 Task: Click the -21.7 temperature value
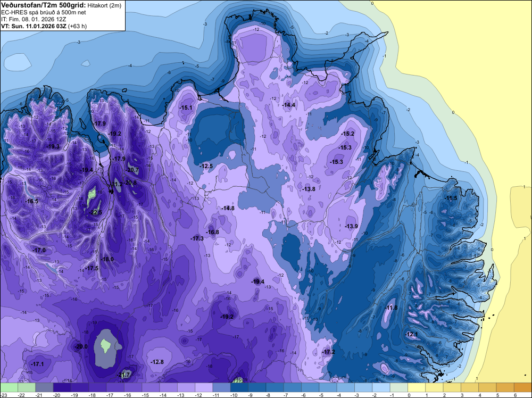[x=124, y=375]
